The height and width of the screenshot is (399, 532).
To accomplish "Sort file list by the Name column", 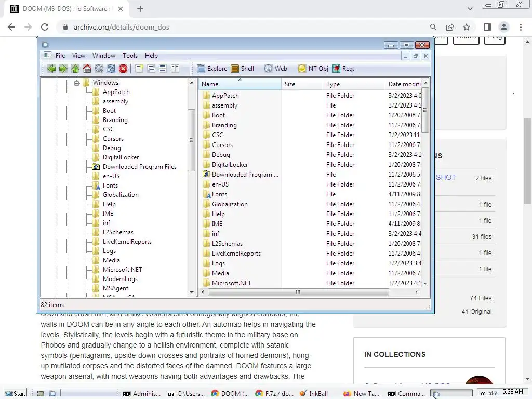I will (240, 84).
